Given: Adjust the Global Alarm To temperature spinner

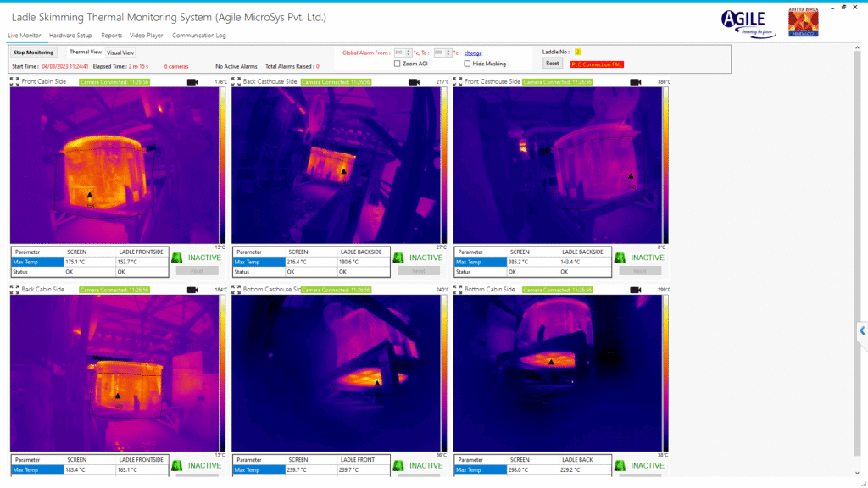Looking at the screenshot, I should click(448, 53).
